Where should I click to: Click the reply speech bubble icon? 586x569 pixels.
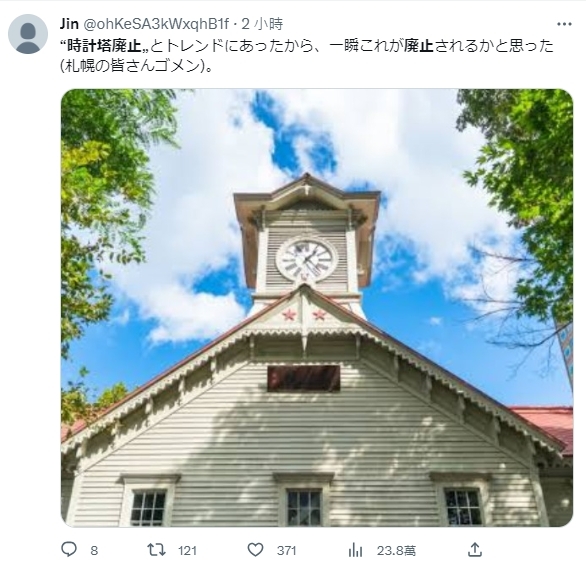pyautogui.click(x=69, y=550)
